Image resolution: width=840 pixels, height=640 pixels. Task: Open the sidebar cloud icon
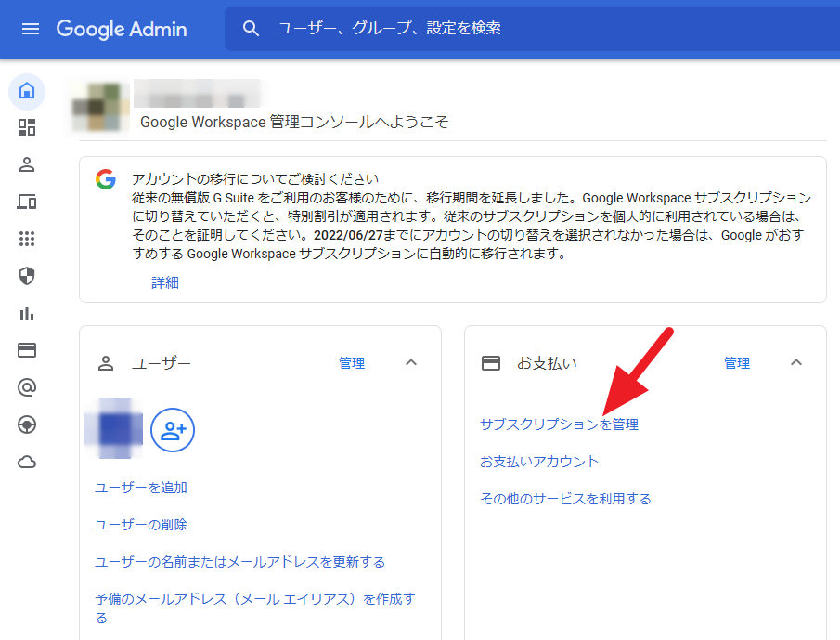[27, 462]
